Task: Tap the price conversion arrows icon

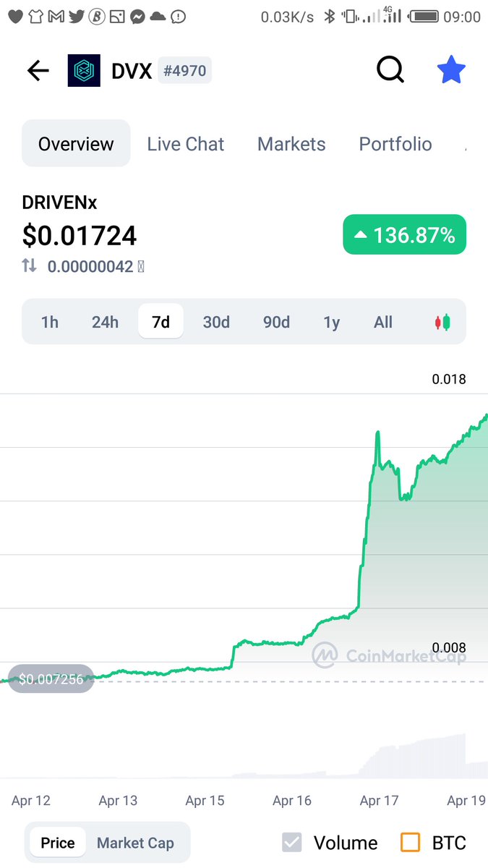Action: pos(29,265)
